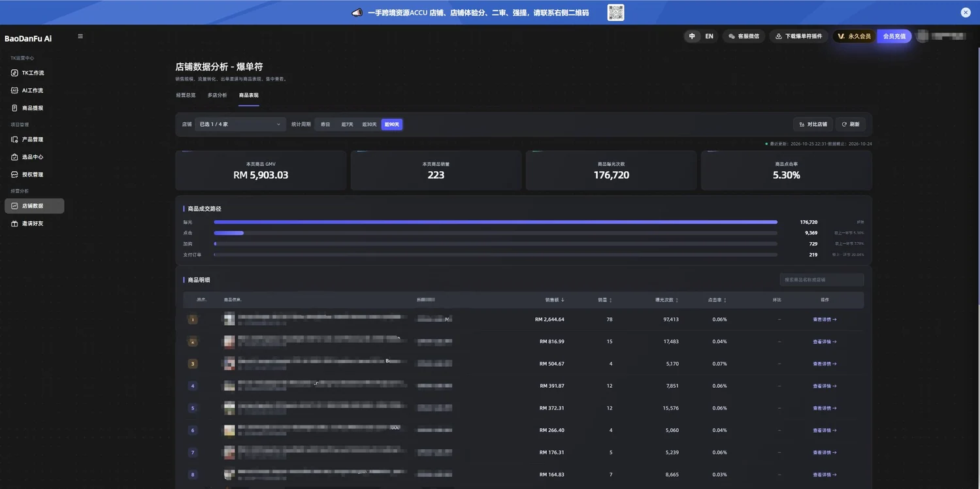Switch to 经营总览 tab
Image resolution: width=980 pixels, height=489 pixels.
coord(186,95)
